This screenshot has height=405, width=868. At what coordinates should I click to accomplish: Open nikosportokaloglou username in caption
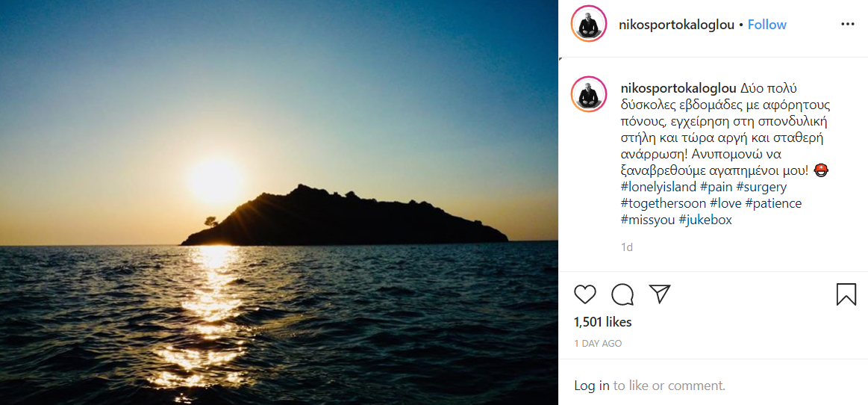pos(678,88)
